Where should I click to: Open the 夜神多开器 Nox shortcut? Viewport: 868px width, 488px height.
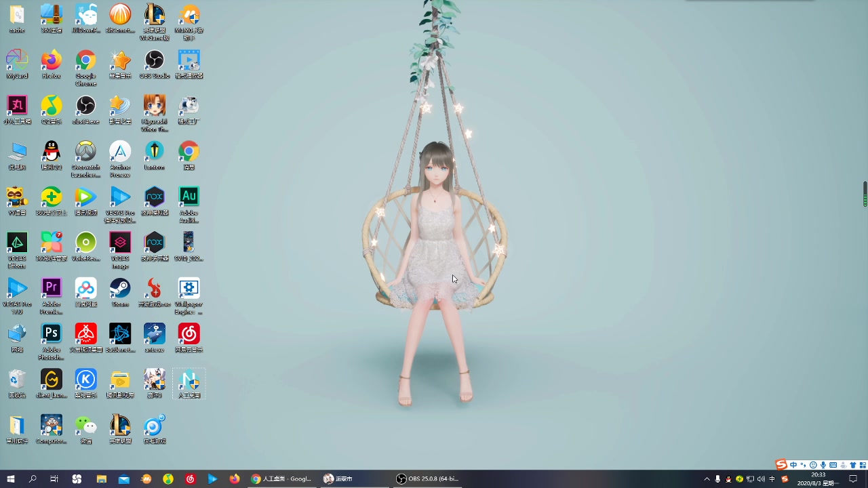[155, 247]
